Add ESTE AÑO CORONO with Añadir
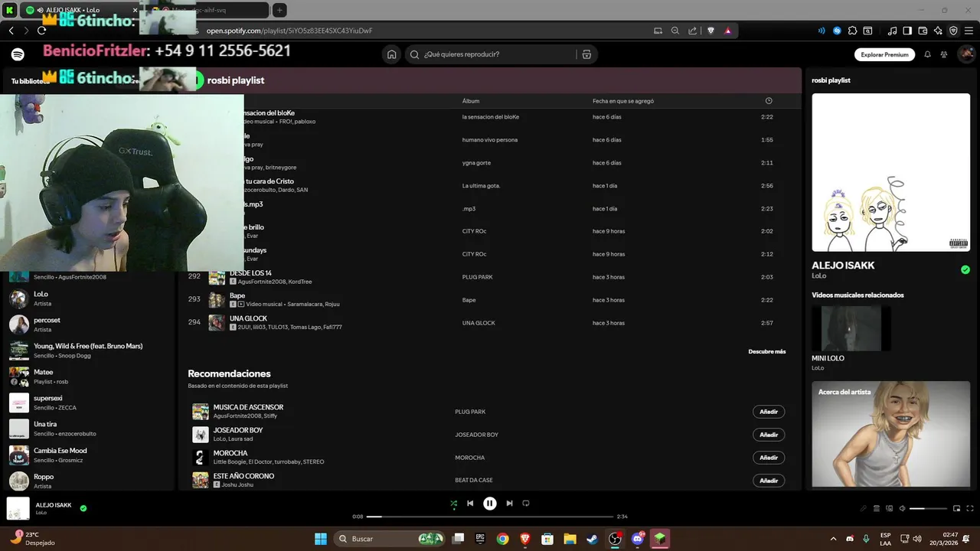 [769, 481]
